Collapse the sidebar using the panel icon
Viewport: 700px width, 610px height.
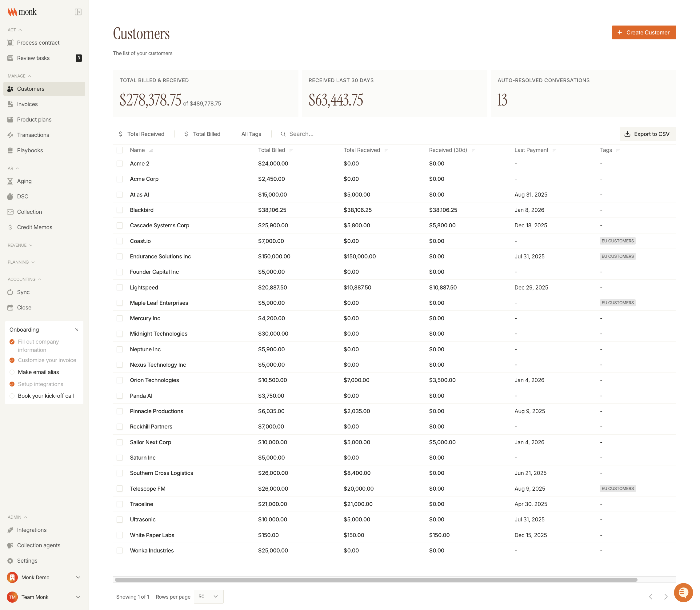point(78,12)
